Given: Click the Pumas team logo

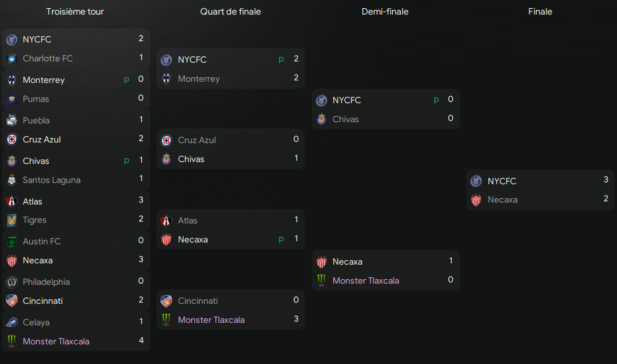Looking at the screenshot, I should (12, 99).
